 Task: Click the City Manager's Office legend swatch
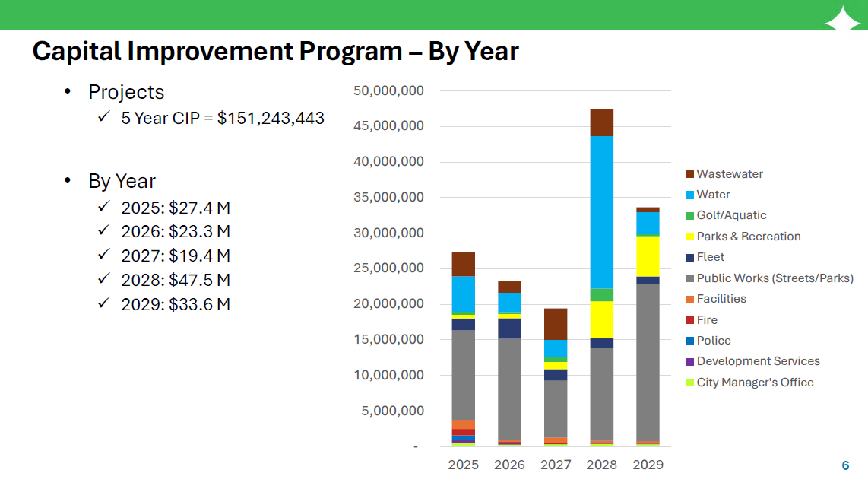point(690,383)
